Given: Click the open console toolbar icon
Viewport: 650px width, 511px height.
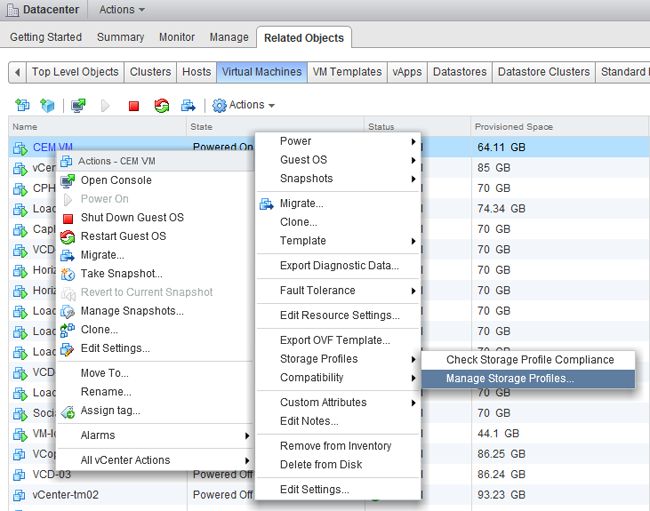Looking at the screenshot, I should (x=78, y=105).
